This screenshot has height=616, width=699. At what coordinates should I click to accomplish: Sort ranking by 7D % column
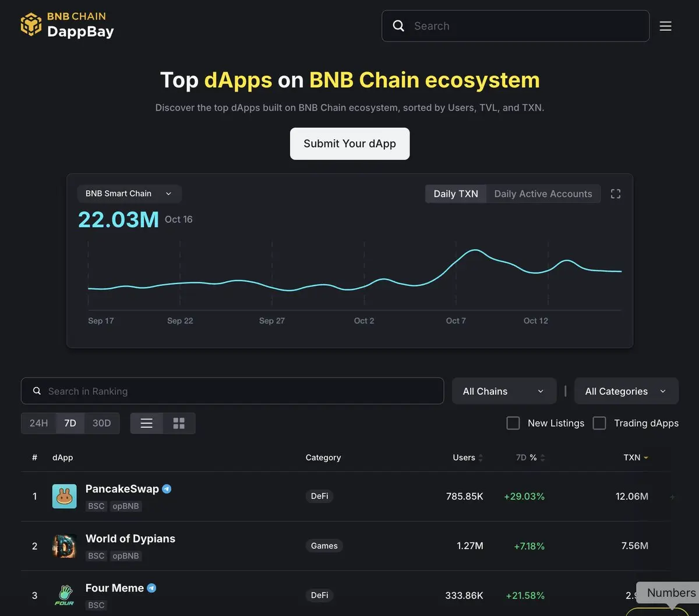pos(531,458)
